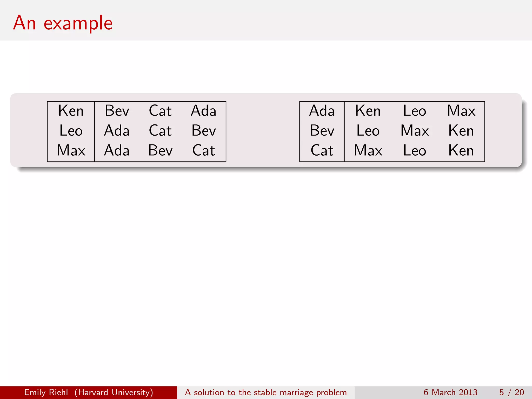The image size is (532, 399).
Task: Click "Ken", third choice in Cat's row
Action: pyautogui.click(x=461, y=150)
